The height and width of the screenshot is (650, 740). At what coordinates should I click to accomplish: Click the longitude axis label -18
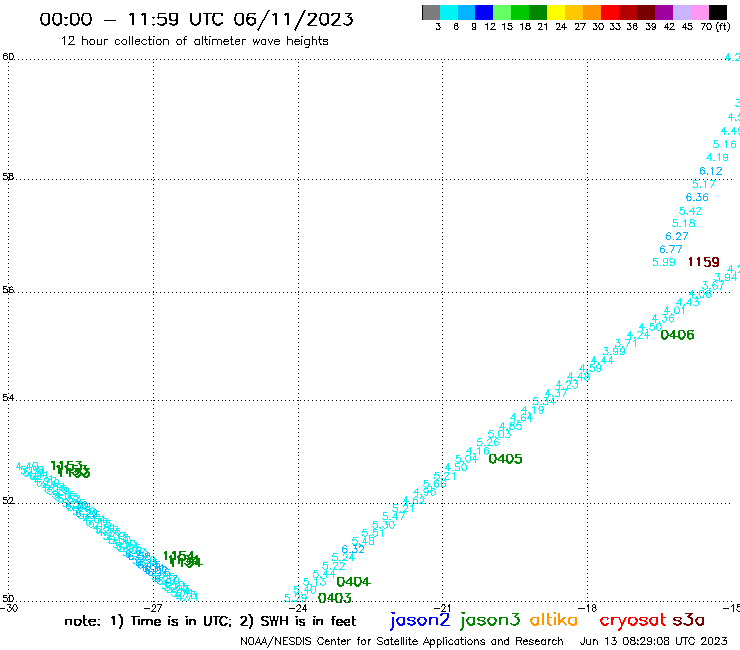pos(588,608)
